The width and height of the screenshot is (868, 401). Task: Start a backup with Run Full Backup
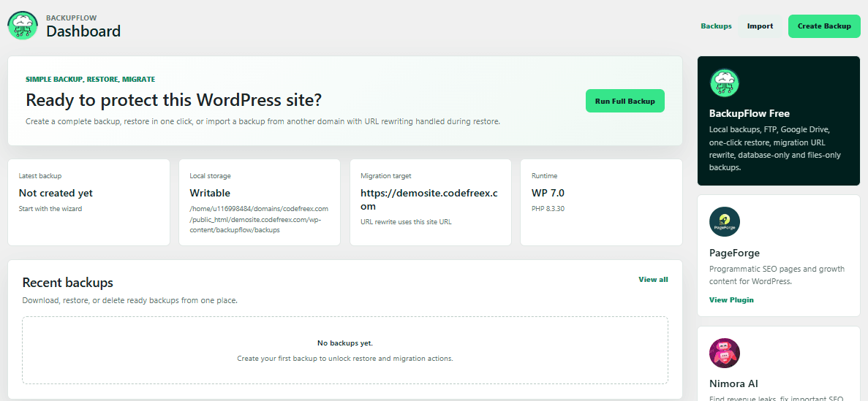[x=624, y=102]
